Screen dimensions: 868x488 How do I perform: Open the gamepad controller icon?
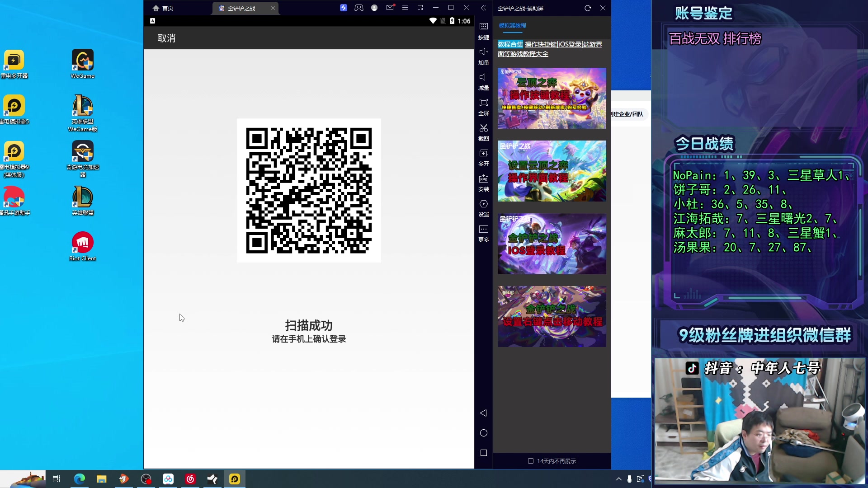pos(359,8)
